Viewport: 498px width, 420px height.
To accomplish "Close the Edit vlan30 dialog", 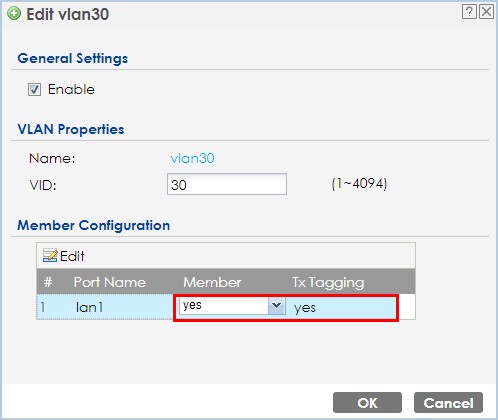I will pyautogui.click(x=486, y=12).
